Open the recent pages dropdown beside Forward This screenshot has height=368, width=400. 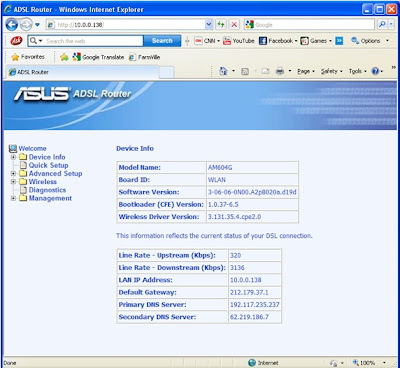[38, 25]
